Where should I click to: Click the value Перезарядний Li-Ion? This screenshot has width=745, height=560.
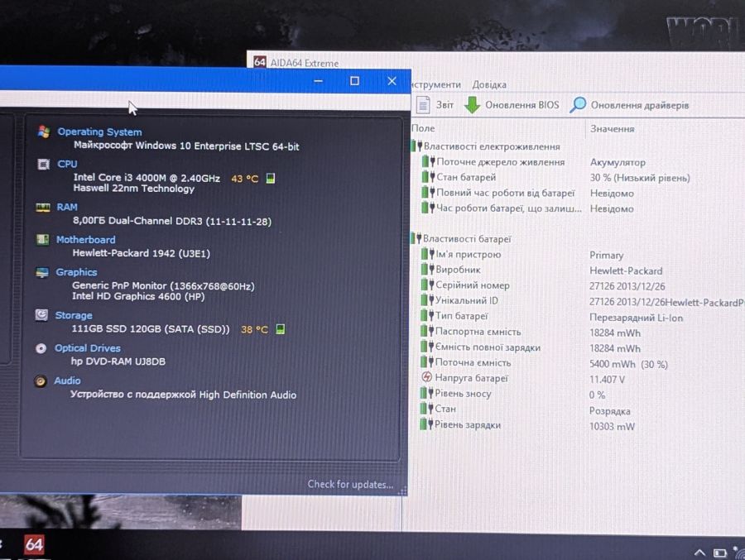tap(637, 318)
